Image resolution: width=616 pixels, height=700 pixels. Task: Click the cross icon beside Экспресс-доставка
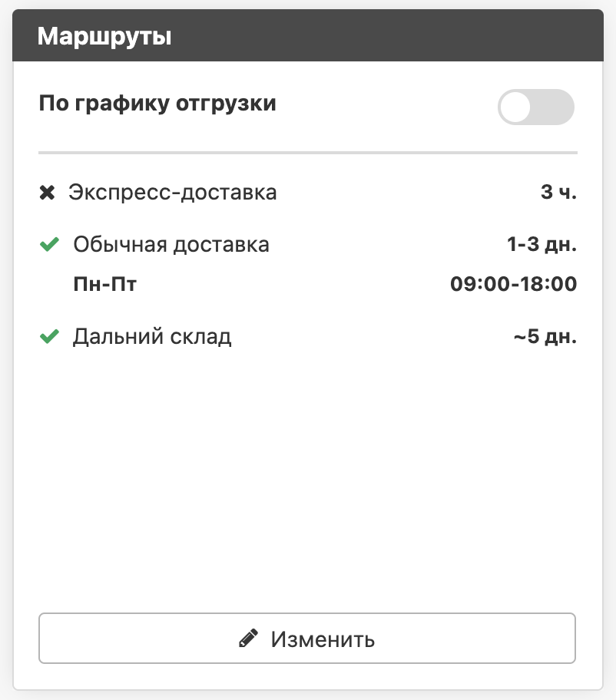click(x=48, y=193)
